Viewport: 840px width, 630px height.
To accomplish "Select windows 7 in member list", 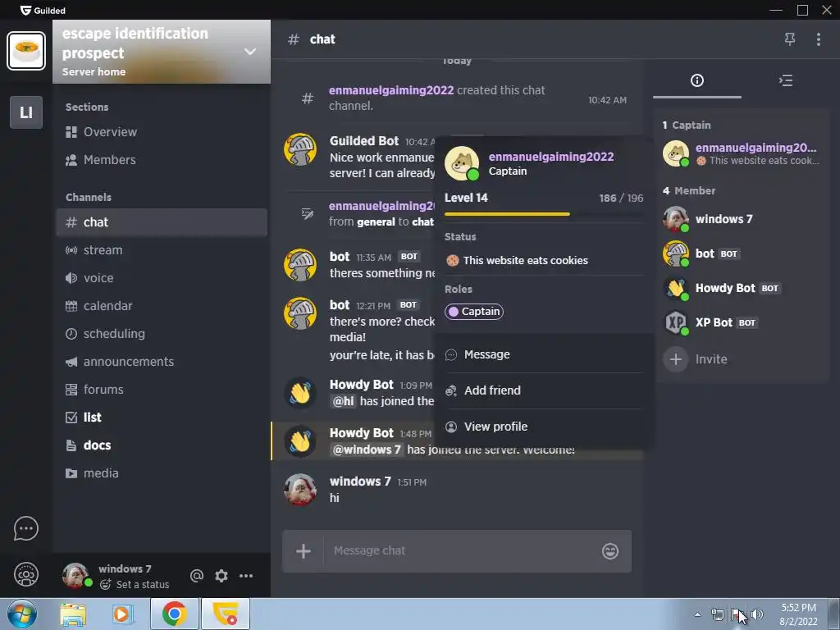I will coord(742,219).
